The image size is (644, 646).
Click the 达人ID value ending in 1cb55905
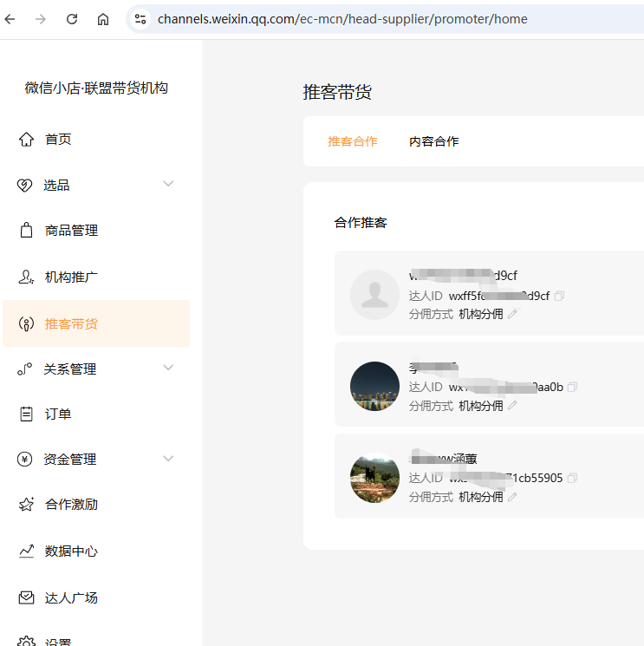coord(505,478)
